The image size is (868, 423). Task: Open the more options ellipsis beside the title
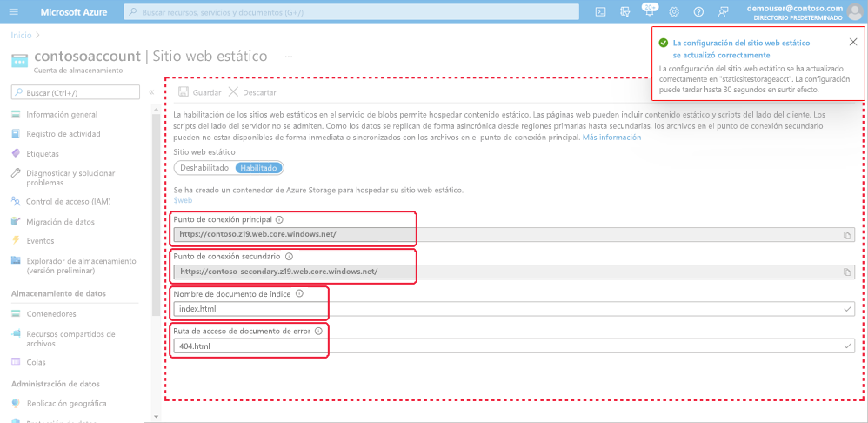coord(289,57)
